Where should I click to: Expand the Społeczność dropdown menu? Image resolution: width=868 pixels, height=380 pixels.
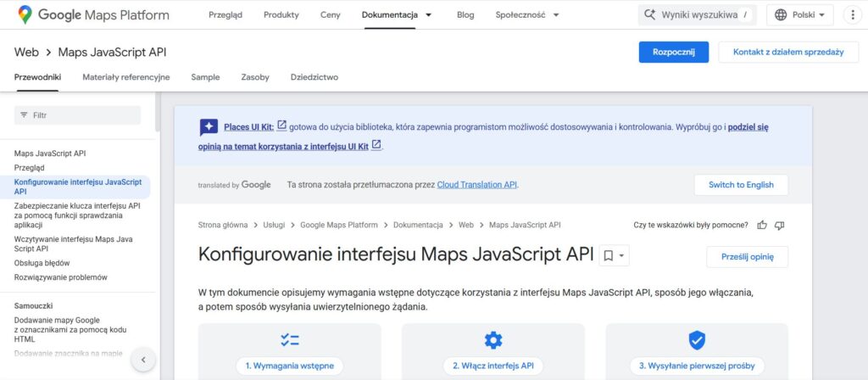coord(556,15)
